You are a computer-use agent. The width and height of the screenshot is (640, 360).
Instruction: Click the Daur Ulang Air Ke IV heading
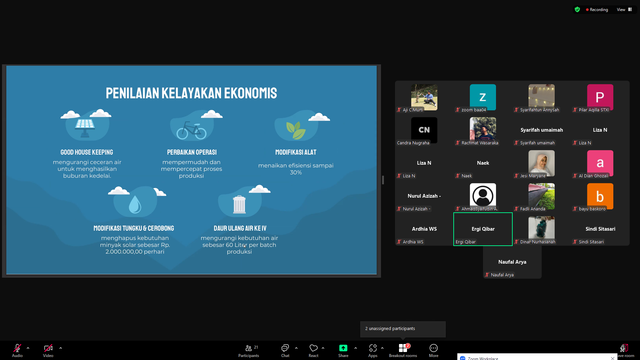pos(240,228)
